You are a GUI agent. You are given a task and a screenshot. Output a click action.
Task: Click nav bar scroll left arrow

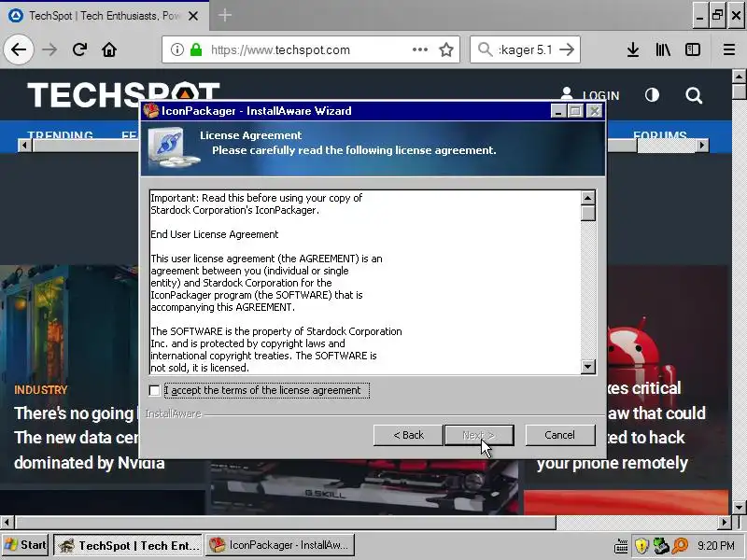pos(24,146)
